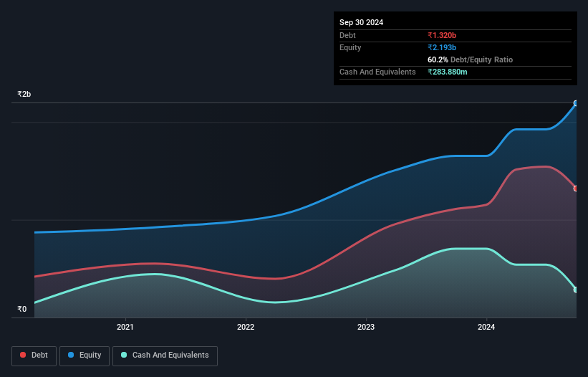Click the 60.2% Debt/Equity Ratio text
This screenshot has width=588, height=377.
click(470, 59)
